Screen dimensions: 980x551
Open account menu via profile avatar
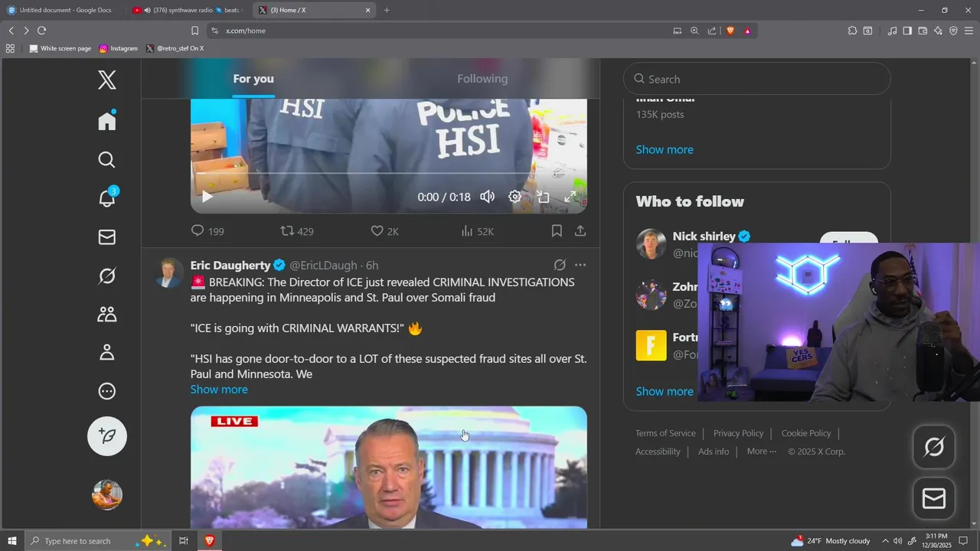[107, 494]
